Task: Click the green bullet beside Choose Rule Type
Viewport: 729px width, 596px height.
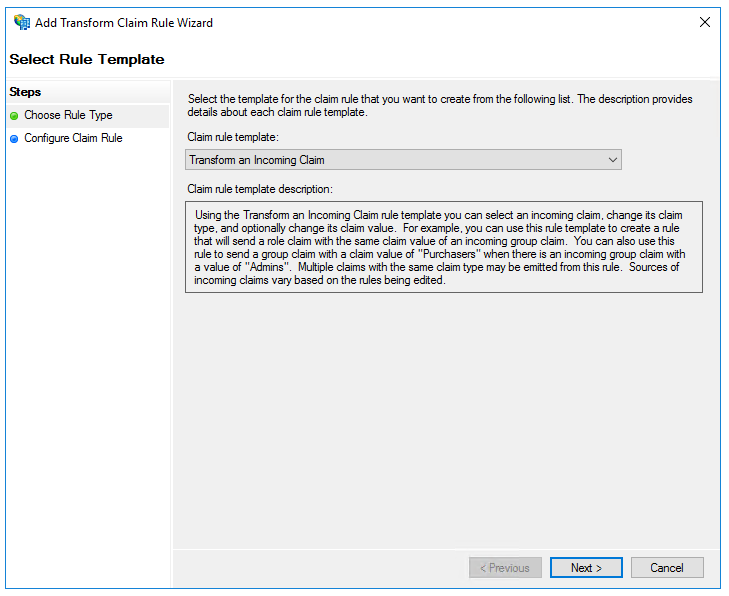Action: [x=14, y=116]
